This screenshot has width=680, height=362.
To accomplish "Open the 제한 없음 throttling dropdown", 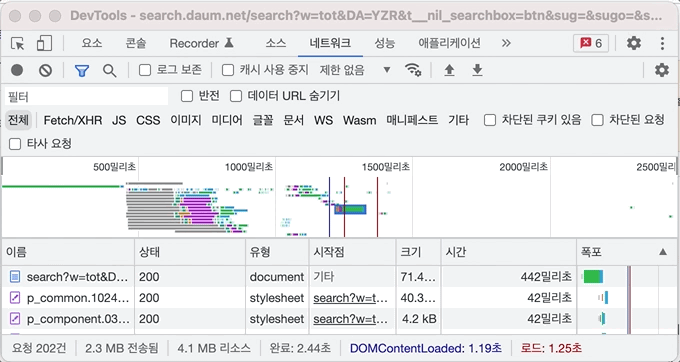I will (x=355, y=70).
